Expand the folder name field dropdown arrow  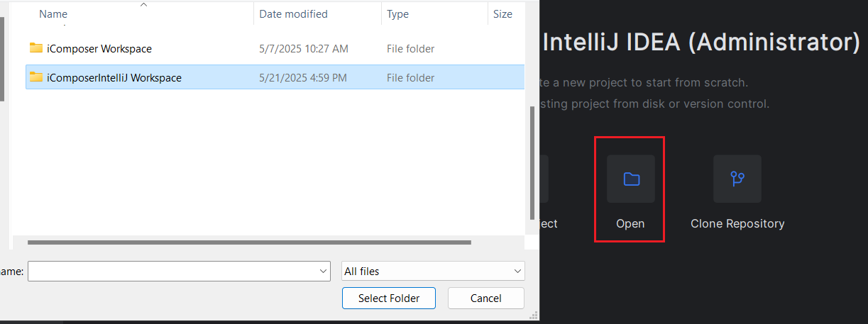[324, 271]
